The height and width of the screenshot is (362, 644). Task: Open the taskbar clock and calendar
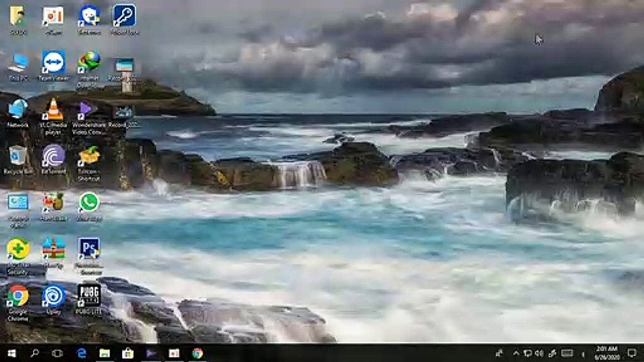point(606,352)
